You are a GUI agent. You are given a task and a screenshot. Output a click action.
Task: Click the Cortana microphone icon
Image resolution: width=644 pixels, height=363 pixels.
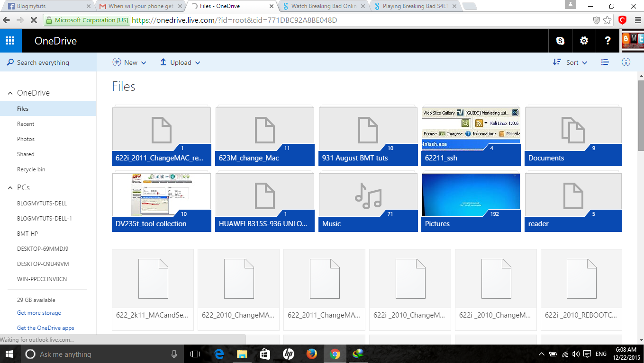click(x=174, y=354)
